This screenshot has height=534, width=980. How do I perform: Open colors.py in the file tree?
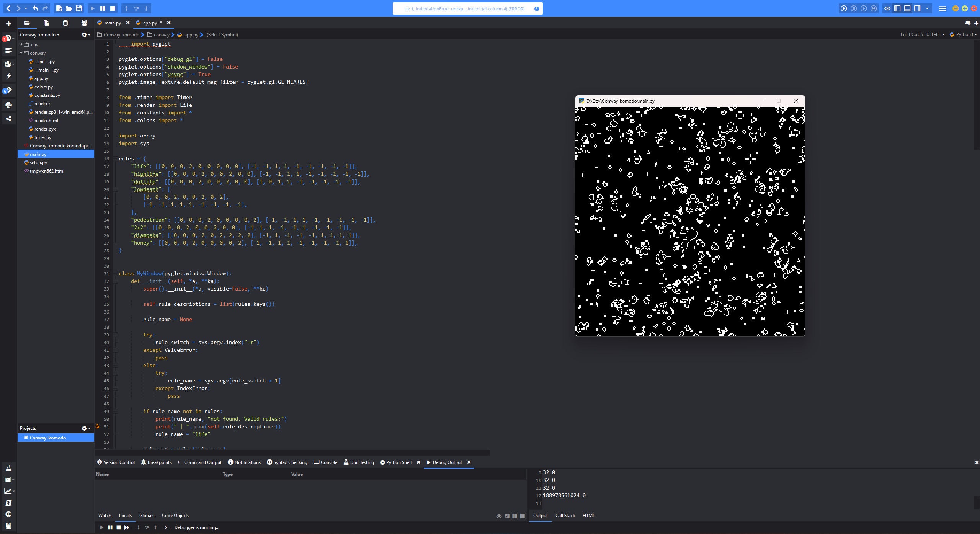click(x=43, y=87)
